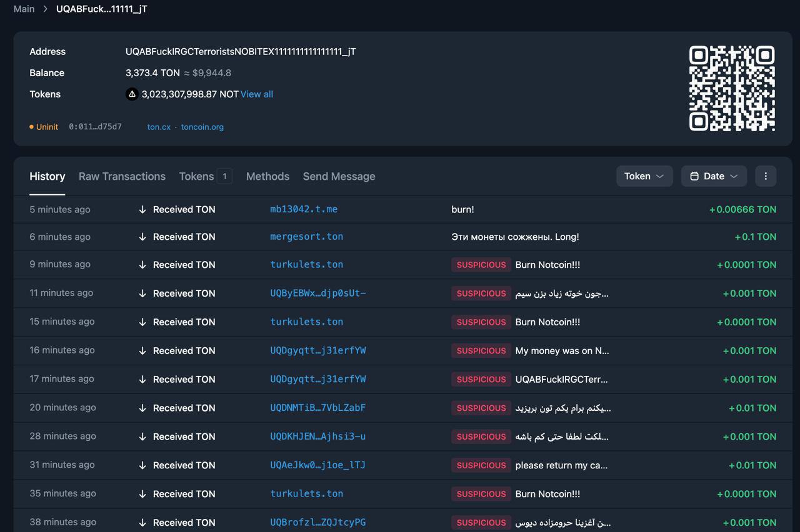Viewport: 800px width, 532px height.
Task: Open sender UQDNMTiB…7VbLZabF
Action: (318, 408)
